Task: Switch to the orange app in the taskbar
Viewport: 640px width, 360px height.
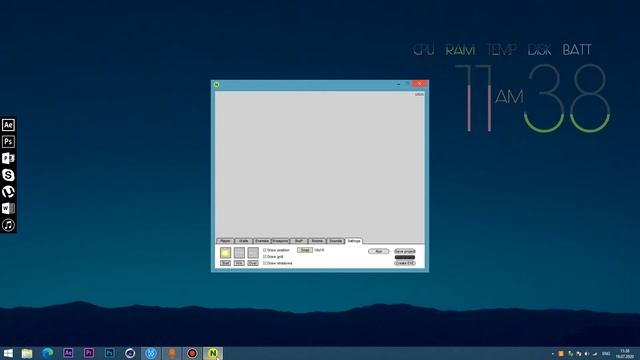Action: click(x=172, y=353)
